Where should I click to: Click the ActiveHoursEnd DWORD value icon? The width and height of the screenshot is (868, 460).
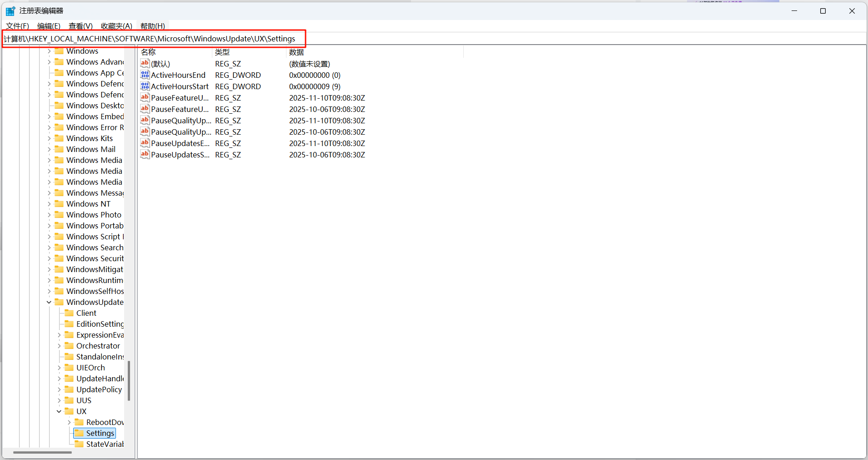point(145,75)
